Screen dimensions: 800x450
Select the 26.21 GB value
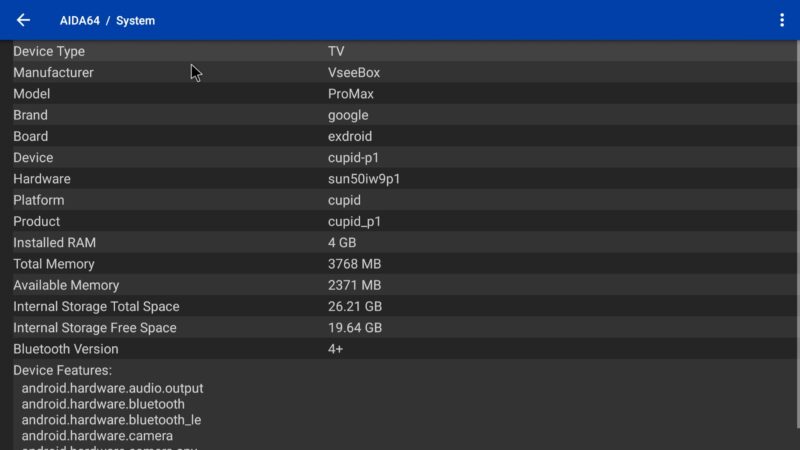pyautogui.click(x=355, y=307)
